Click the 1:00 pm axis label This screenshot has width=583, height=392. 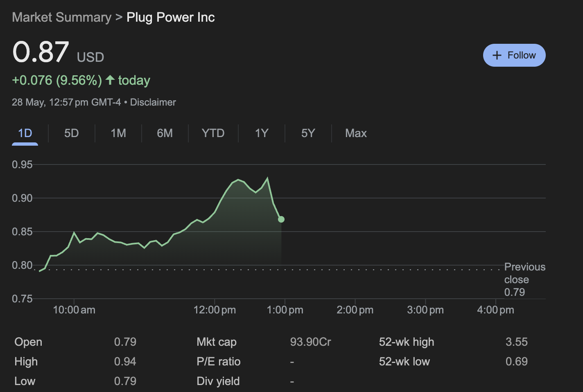click(x=285, y=310)
